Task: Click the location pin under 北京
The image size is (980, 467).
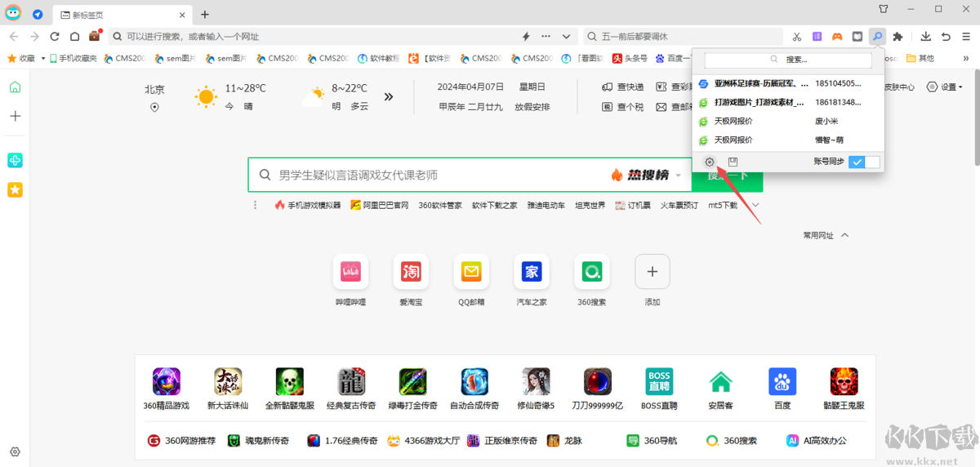Action: pos(154,107)
